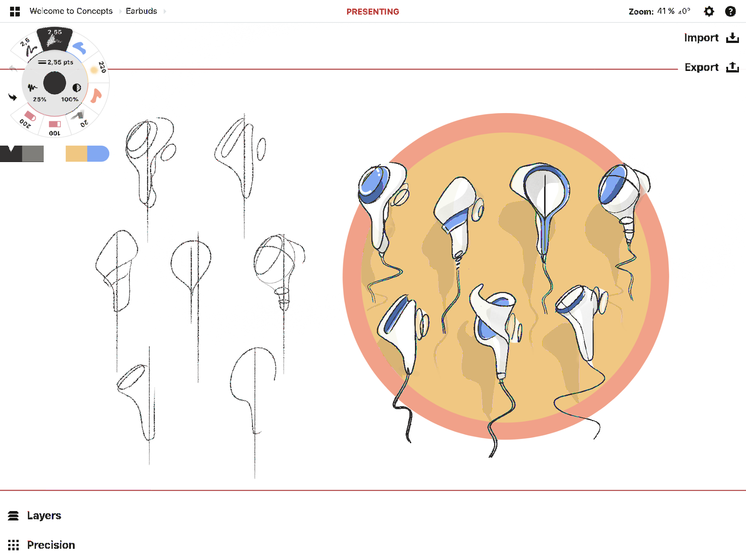Viewport: 746px width, 560px height.
Task: Open the 2.55 pts line size setting
Action: tap(55, 62)
